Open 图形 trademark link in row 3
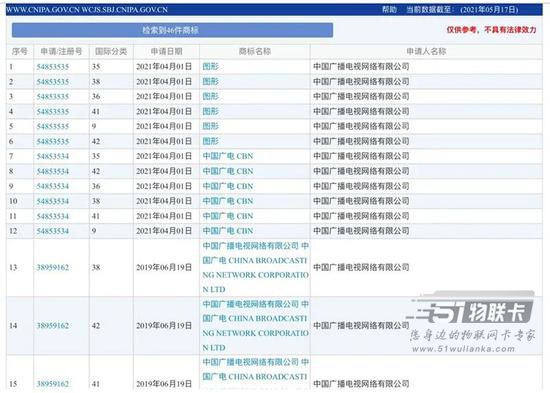The image size is (550, 393). (210, 96)
